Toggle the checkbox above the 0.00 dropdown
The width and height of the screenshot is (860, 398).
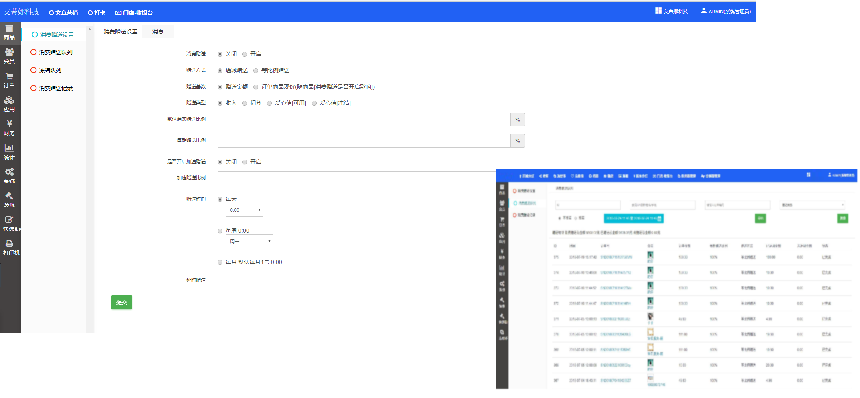[220, 200]
